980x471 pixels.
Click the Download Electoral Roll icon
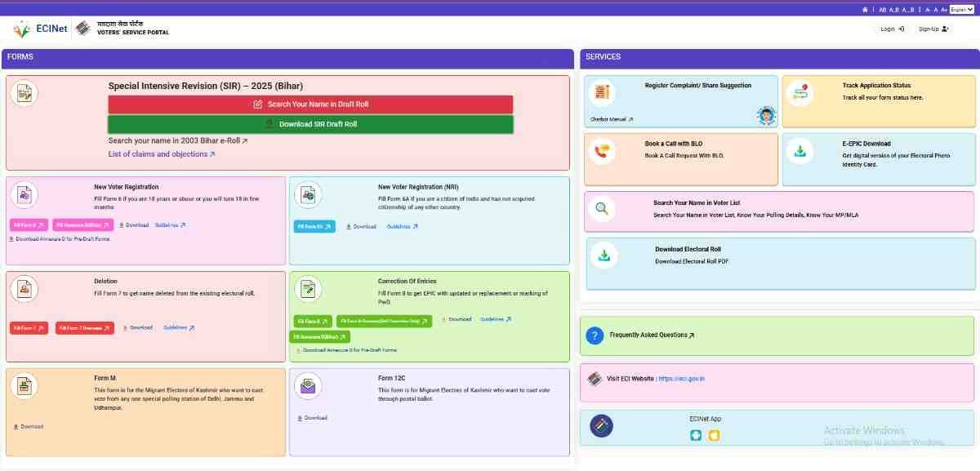pyautogui.click(x=604, y=255)
